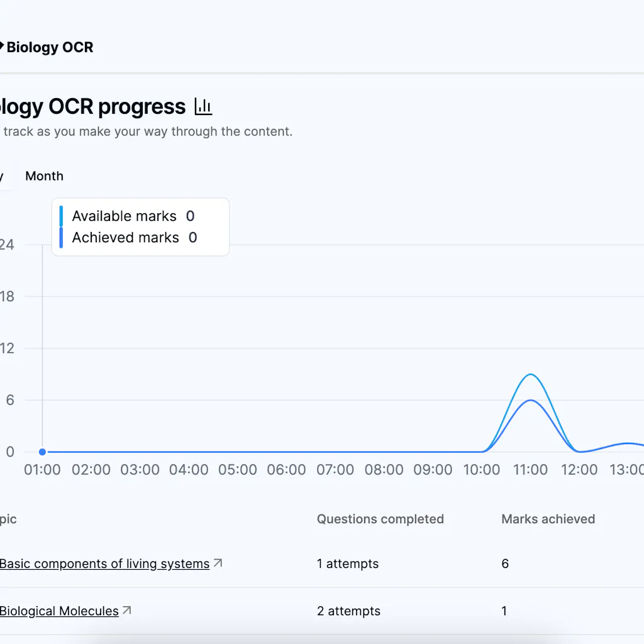Click the available marks peak at 11:00
The image size is (644, 644).
coord(531,375)
